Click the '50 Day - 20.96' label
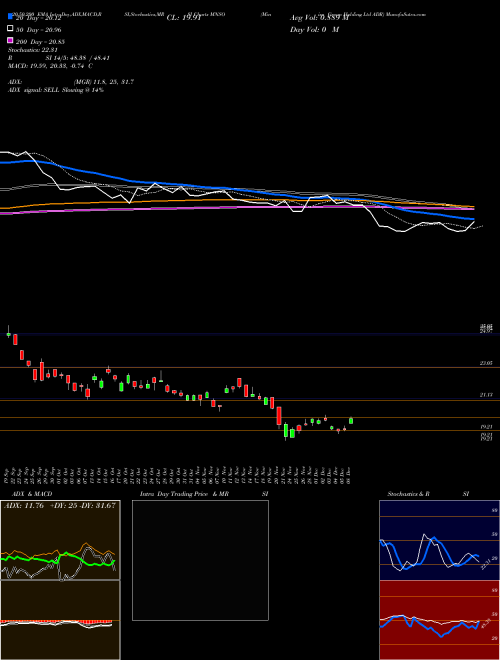This screenshot has height=660, width=500. point(40,29)
